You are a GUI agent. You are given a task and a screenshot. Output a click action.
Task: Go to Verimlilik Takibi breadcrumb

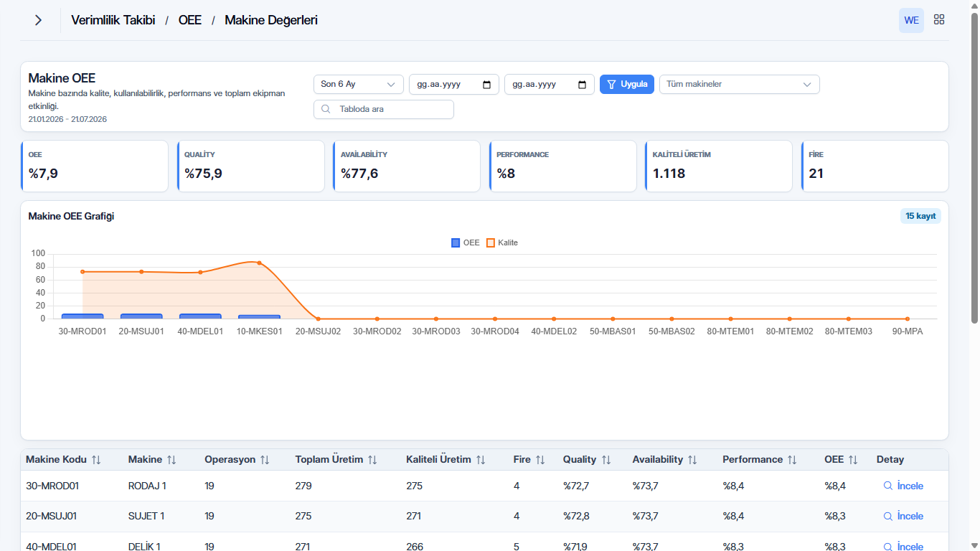coord(113,20)
